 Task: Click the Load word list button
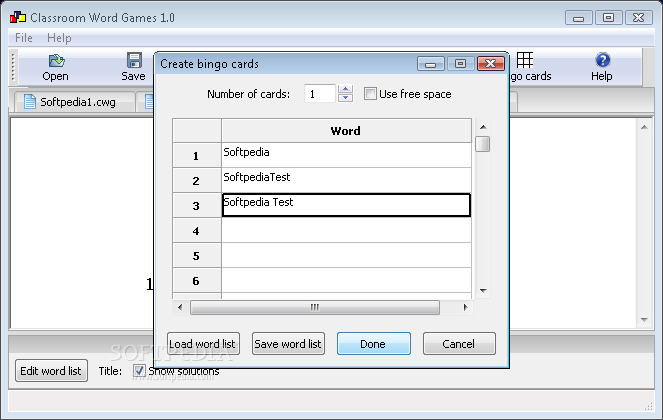click(x=203, y=343)
